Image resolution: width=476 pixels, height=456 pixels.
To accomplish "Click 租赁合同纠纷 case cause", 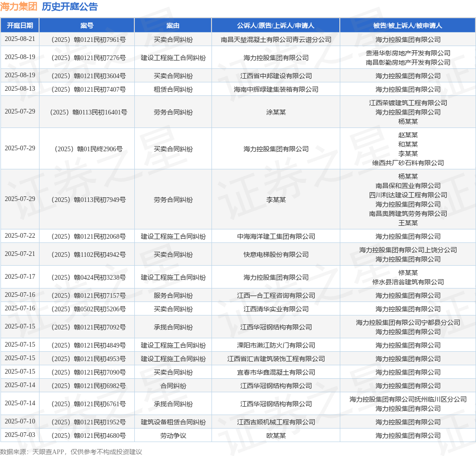I will click(x=173, y=90).
